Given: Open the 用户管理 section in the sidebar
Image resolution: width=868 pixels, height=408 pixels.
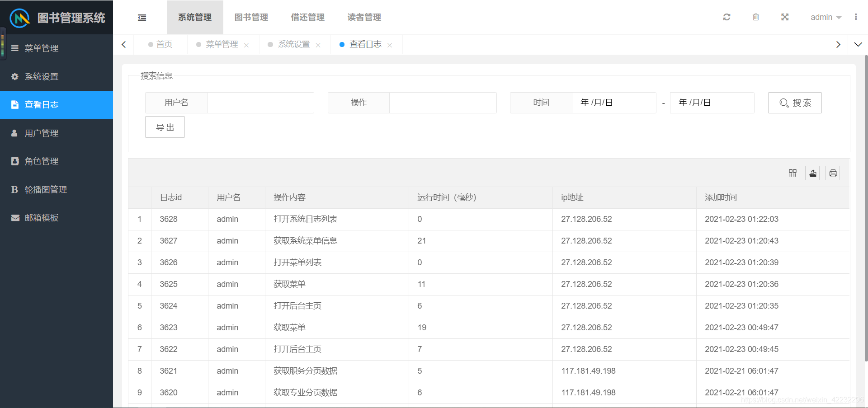Looking at the screenshot, I should [x=42, y=133].
